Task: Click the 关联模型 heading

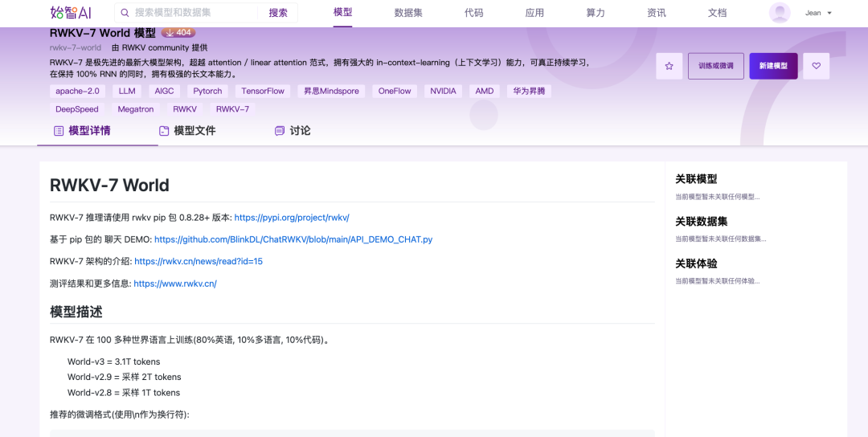Action: [696, 179]
